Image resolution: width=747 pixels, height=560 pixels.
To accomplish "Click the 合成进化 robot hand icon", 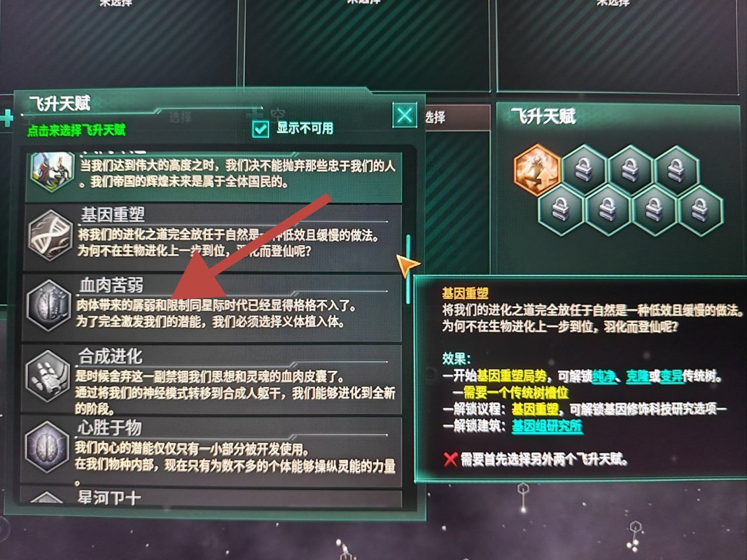I will click(x=49, y=376).
